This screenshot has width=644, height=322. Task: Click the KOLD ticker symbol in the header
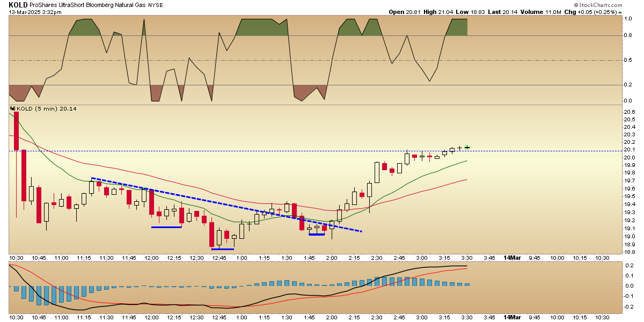coord(18,4)
